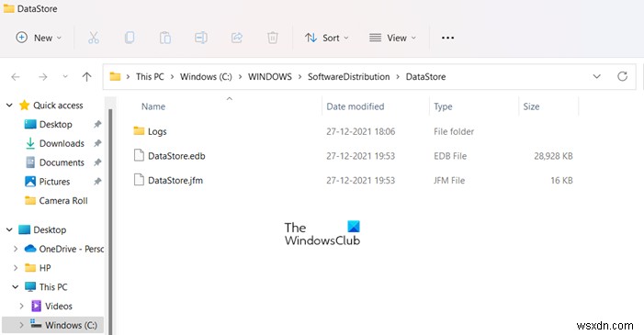
Task: Click DataStore in the address breadcrumb
Action: tap(425, 77)
